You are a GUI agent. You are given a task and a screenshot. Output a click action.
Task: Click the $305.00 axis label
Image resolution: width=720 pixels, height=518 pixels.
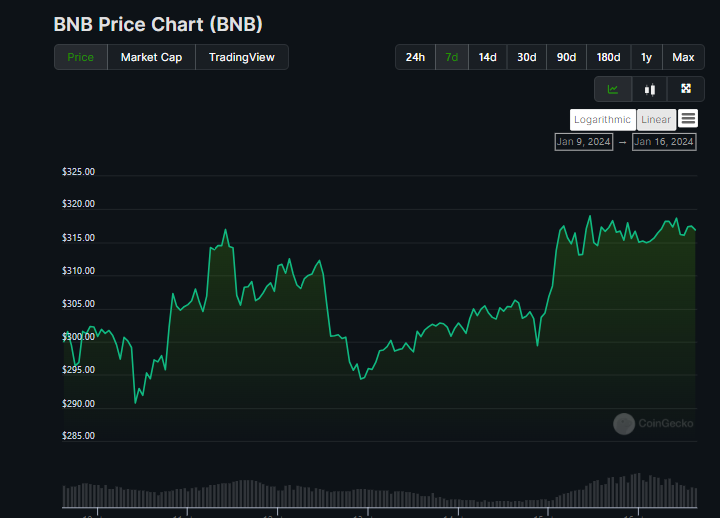coord(79,304)
